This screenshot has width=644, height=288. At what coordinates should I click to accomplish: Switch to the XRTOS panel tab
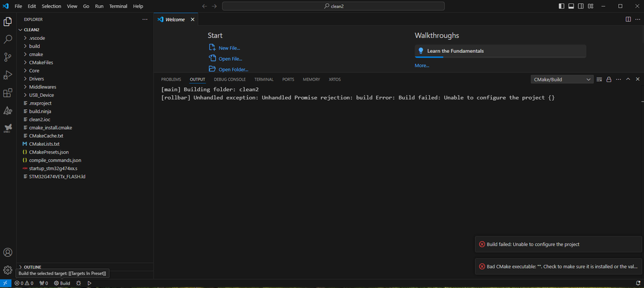(x=335, y=79)
